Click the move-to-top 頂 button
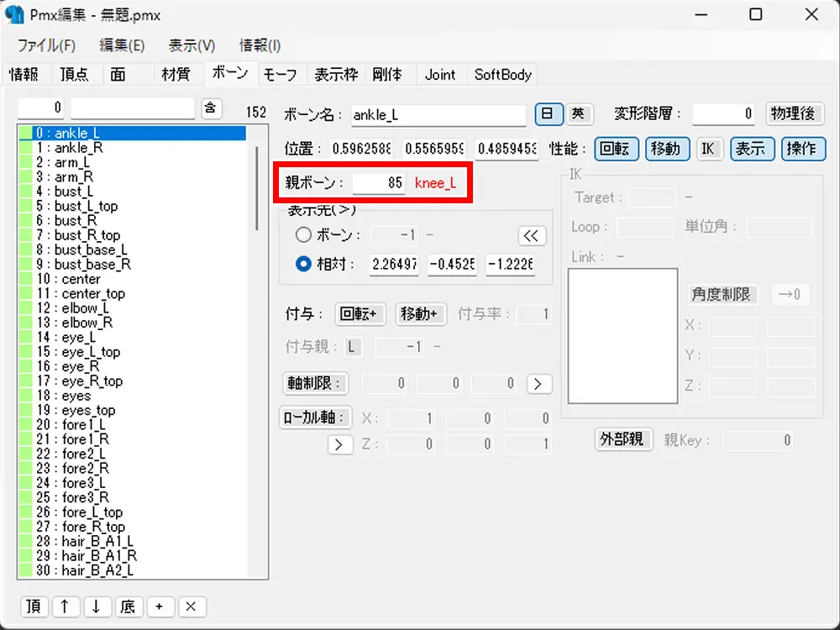Screen dimensions: 840x630 click(x=34, y=606)
